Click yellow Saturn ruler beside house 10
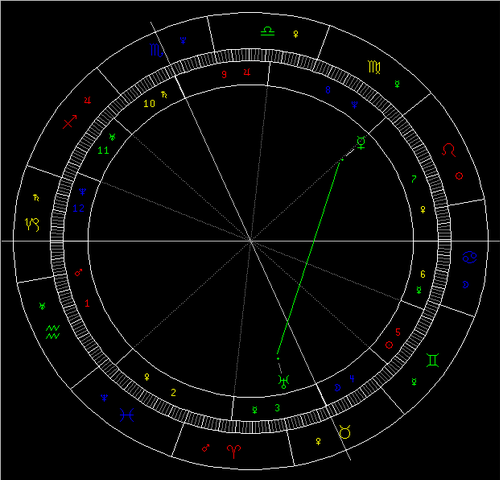This screenshot has height=480, width=500. (x=164, y=95)
